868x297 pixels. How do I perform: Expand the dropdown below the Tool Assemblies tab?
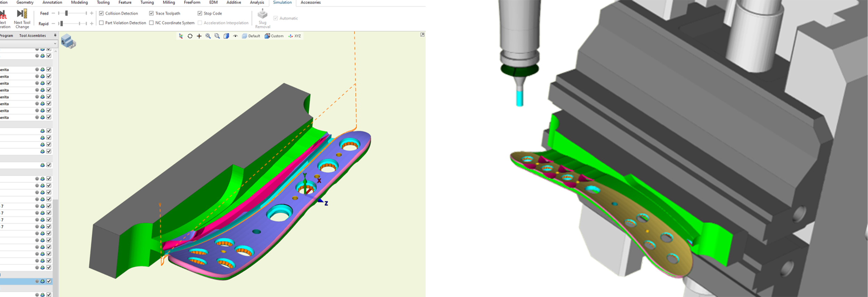click(55, 43)
